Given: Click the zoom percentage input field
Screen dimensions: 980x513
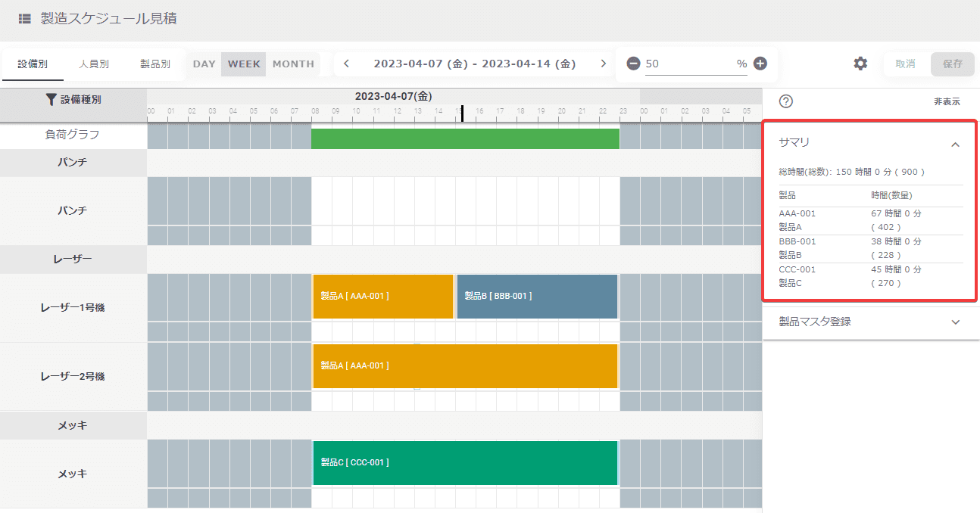Looking at the screenshot, I should (x=696, y=64).
